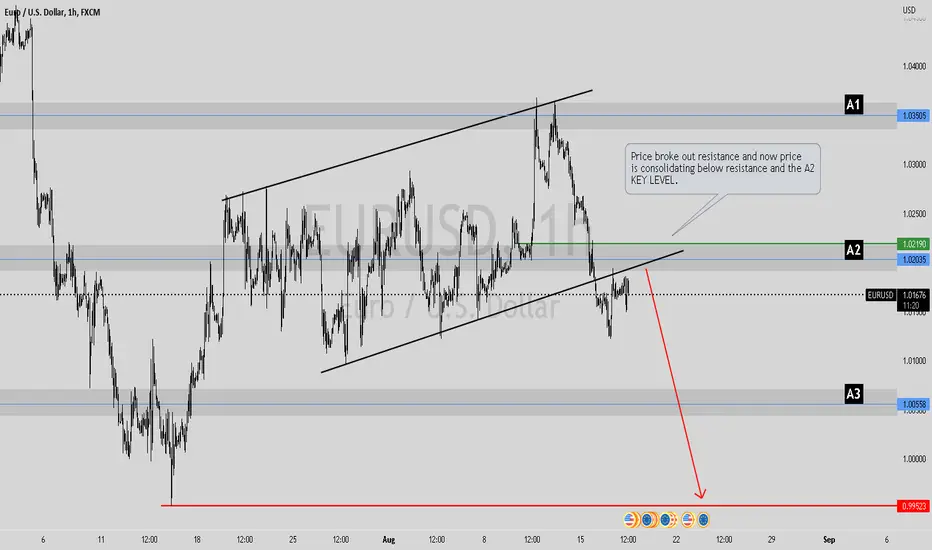
Task: Click the green 1.02190 price label
Action: (x=914, y=244)
